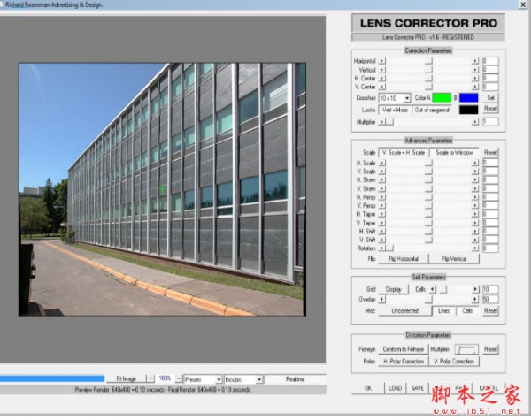Click the left arrow of Grid Cells slider
The height and width of the screenshot is (420, 531).
433,289
